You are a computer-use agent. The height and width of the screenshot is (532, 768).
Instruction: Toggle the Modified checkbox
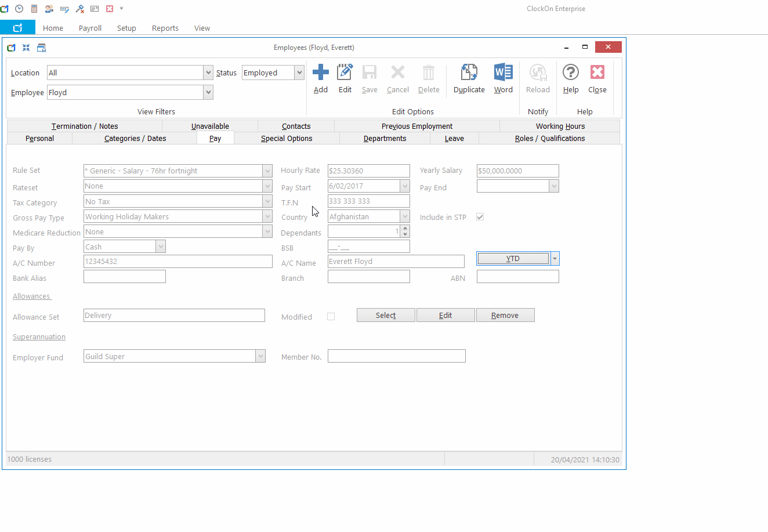coord(331,317)
